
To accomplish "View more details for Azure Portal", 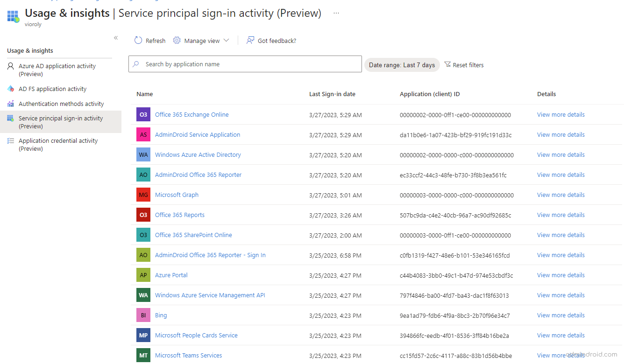I will [561, 275].
